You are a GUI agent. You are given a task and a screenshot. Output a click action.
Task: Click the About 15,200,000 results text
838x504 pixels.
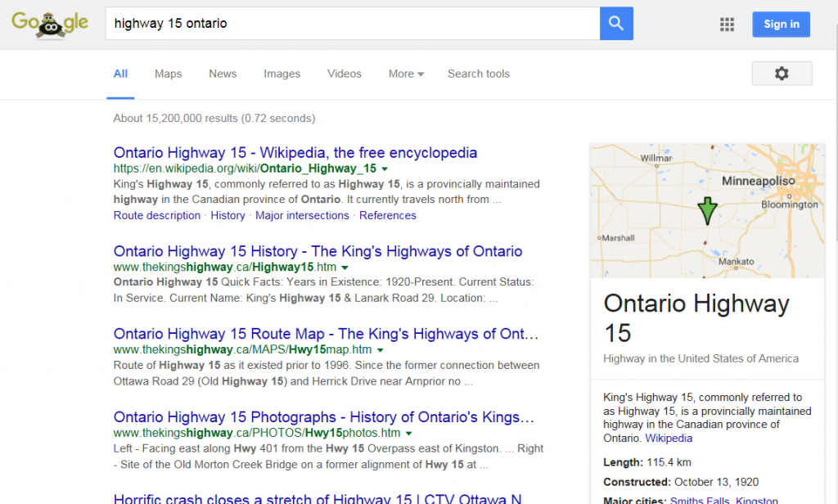point(214,118)
